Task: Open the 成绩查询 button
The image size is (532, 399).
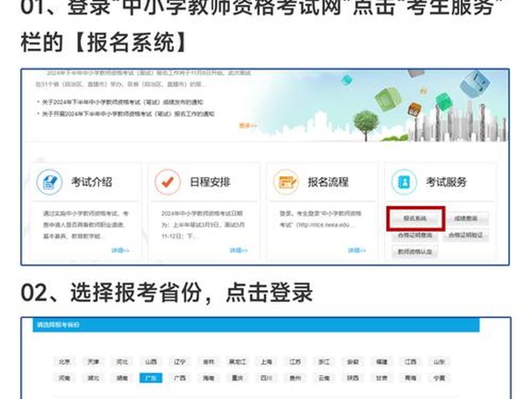Action: [x=466, y=219]
